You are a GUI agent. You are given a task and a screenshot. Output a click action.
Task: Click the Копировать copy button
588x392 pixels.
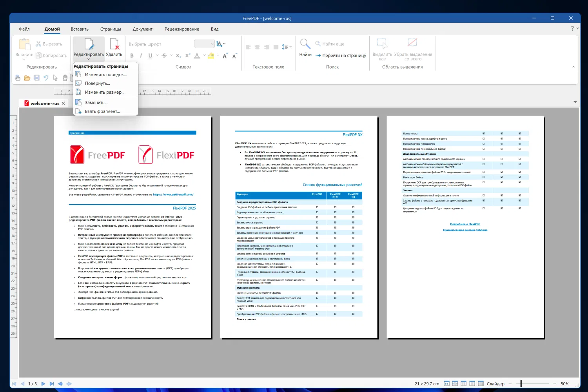point(51,55)
